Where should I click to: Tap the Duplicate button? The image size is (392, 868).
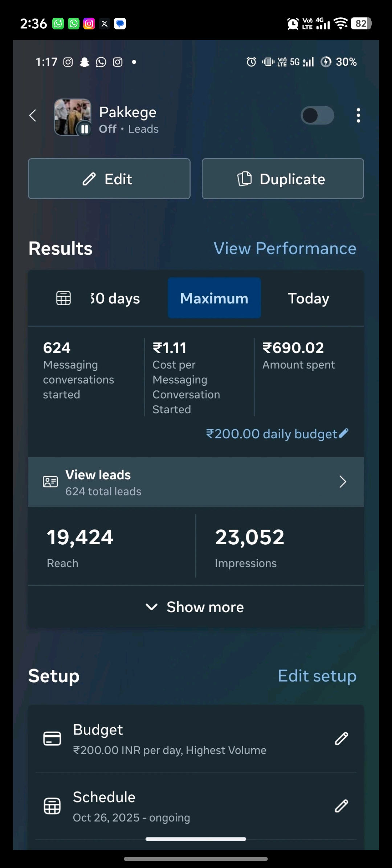pos(282,179)
